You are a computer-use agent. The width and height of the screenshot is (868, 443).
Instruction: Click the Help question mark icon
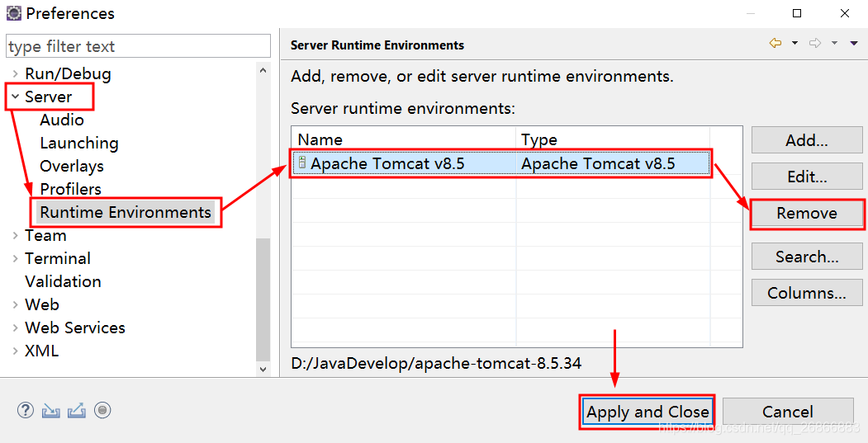click(26, 410)
